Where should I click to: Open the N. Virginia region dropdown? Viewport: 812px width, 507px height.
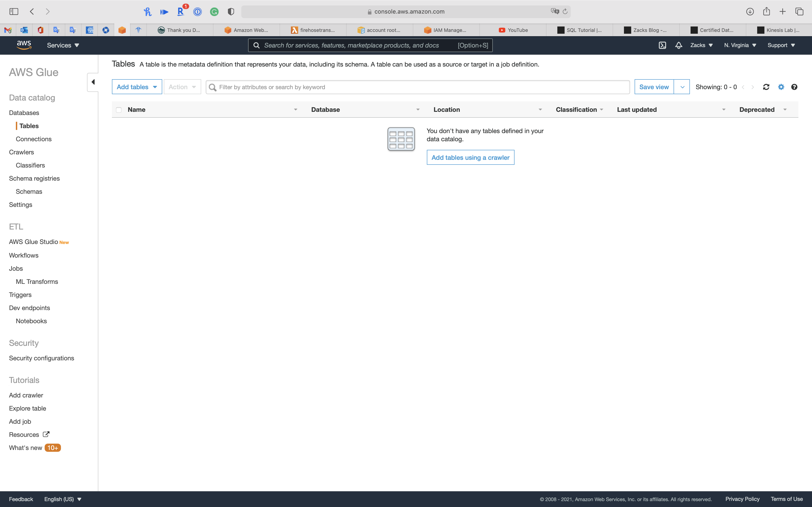tap(740, 45)
